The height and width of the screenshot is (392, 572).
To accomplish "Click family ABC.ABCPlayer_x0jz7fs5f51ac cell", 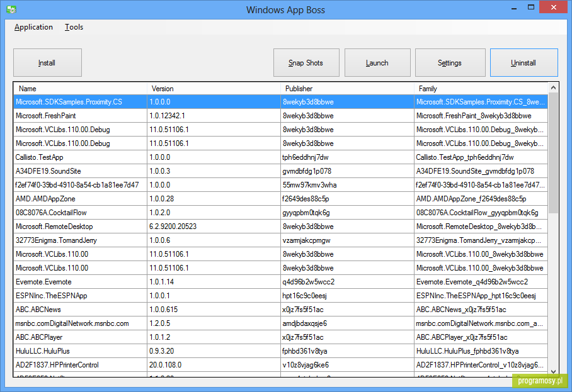I will 481,337.
